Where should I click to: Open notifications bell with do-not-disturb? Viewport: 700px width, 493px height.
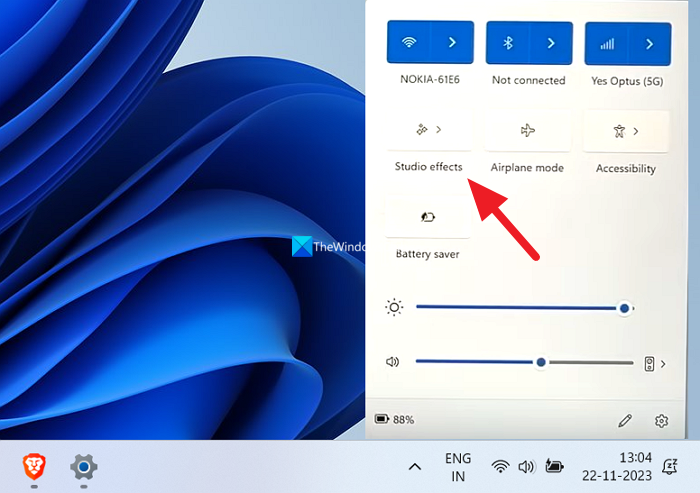point(670,467)
